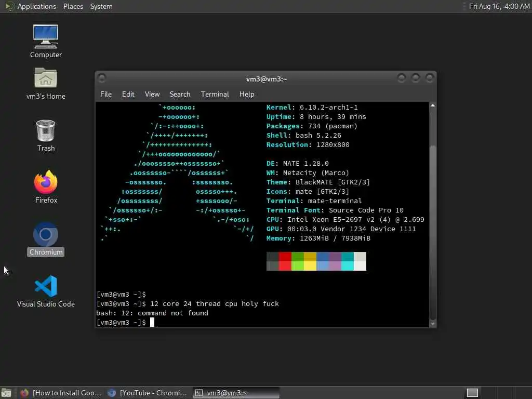Viewport: 532px width, 399px height.
Task: Click the GPU: 00:03.0 Vendor 1234 line
Action: pyautogui.click(x=341, y=229)
